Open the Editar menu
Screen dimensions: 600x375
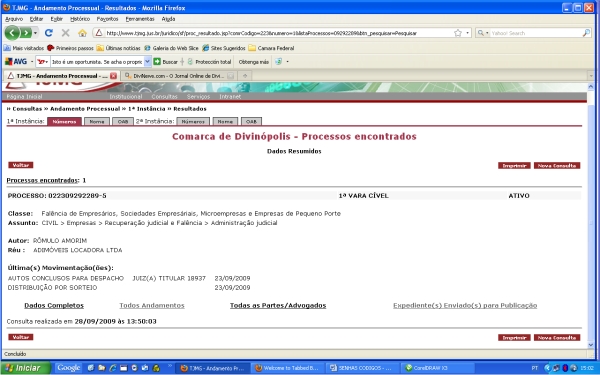click(36, 19)
